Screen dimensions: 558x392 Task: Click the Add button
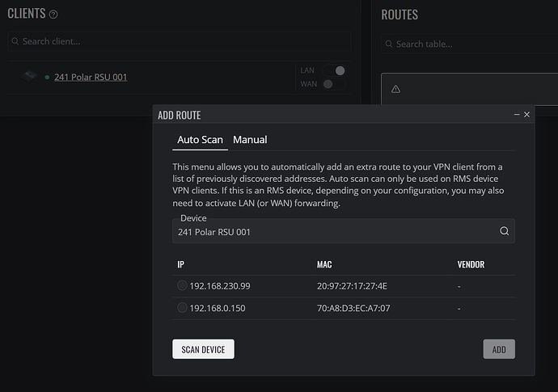tap(499, 349)
